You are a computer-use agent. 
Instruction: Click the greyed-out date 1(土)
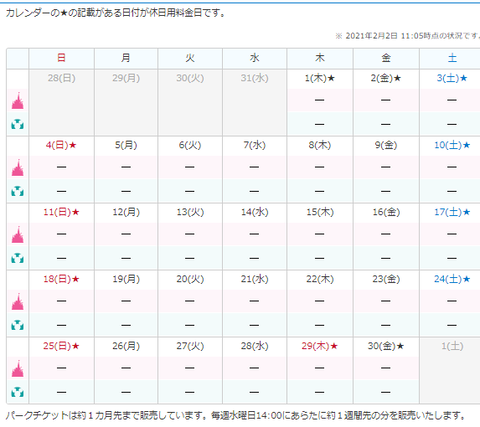pyautogui.click(x=452, y=346)
